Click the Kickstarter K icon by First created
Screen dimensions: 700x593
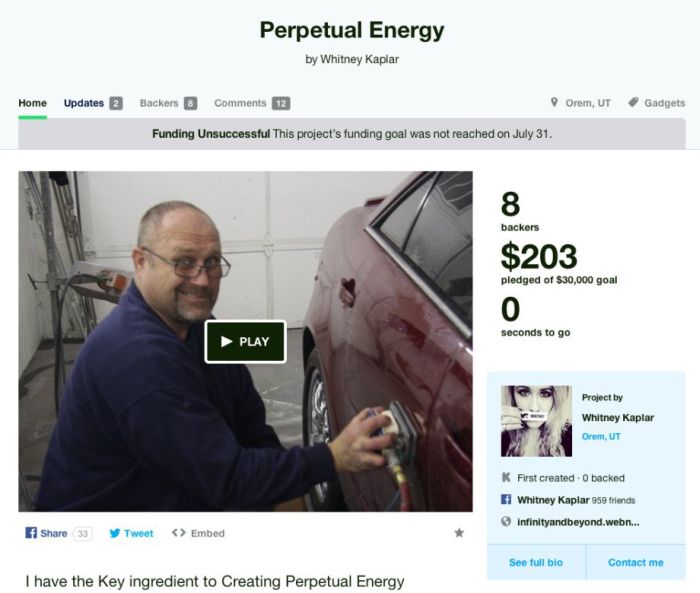pyautogui.click(x=506, y=477)
